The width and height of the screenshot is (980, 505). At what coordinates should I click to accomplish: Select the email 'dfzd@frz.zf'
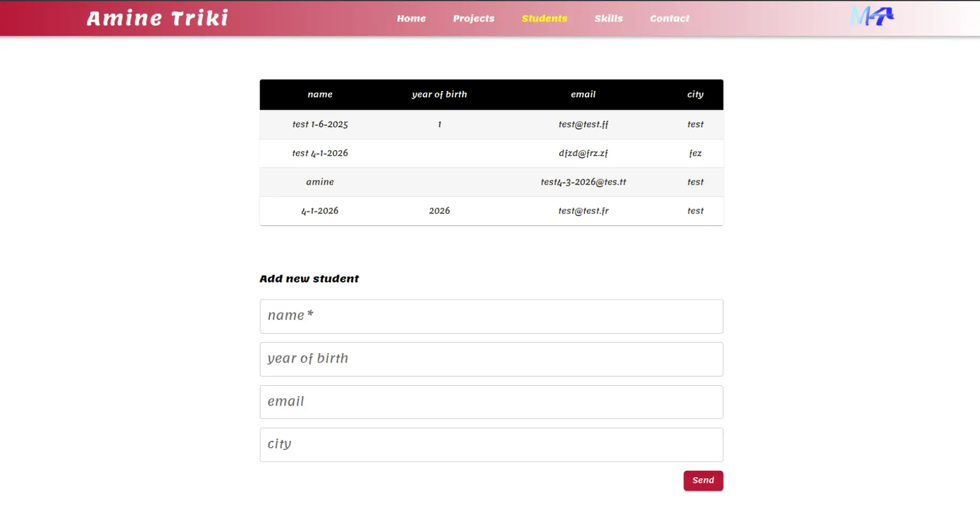pos(583,153)
